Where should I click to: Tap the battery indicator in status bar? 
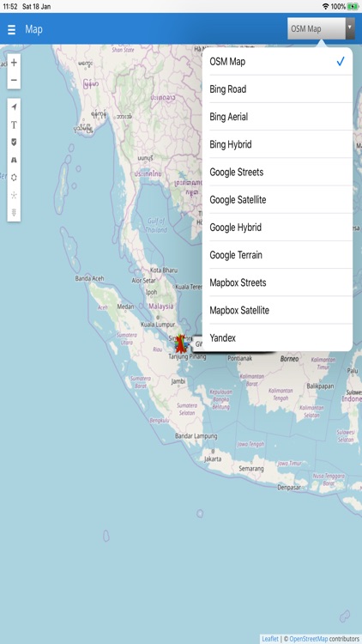click(x=353, y=7)
